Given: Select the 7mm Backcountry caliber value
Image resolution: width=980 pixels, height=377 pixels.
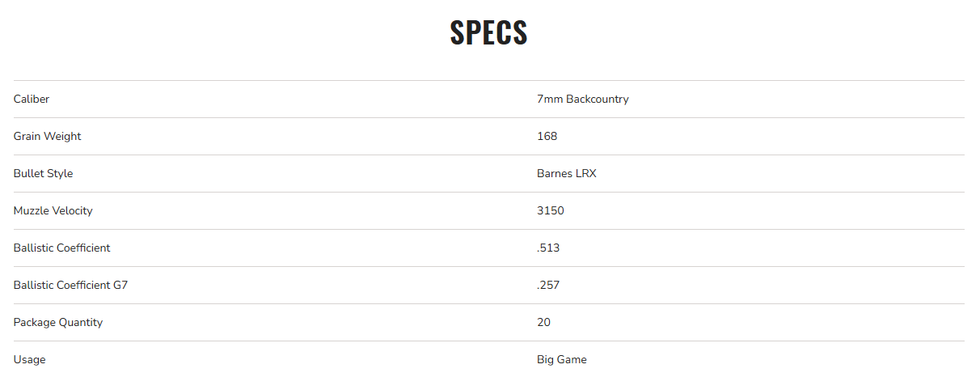Looking at the screenshot, I should 582,100.
